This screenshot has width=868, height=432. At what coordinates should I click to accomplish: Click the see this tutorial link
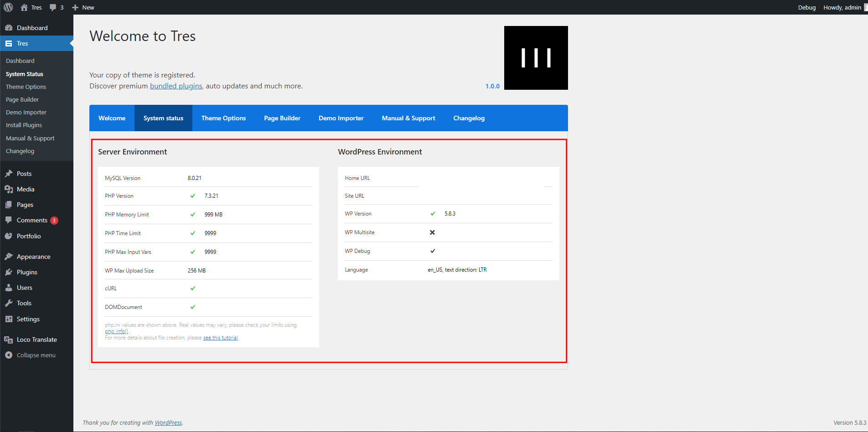tap(220, 338)
